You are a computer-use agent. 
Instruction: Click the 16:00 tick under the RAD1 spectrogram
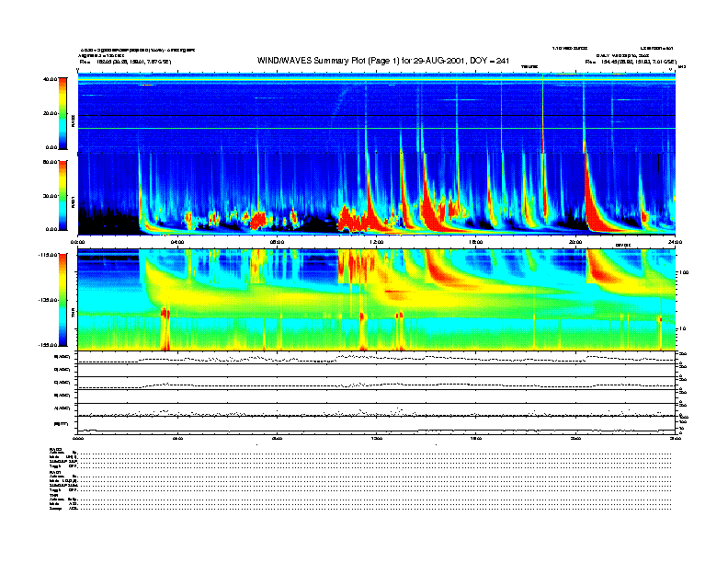(476, 242)
